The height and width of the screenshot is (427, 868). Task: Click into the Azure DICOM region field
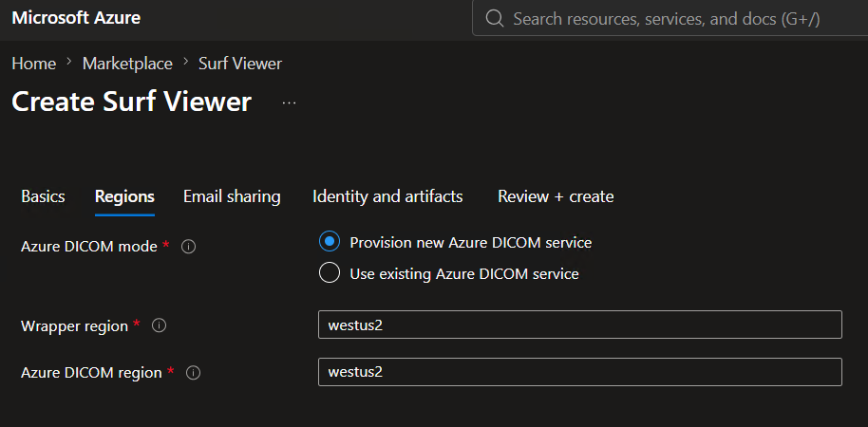[x=580, y=372]
